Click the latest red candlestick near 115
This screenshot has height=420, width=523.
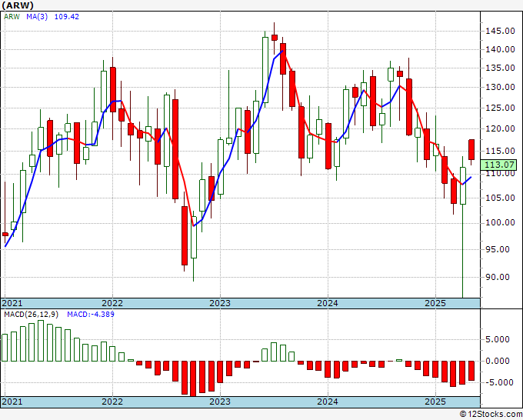[x=471, y=150]
